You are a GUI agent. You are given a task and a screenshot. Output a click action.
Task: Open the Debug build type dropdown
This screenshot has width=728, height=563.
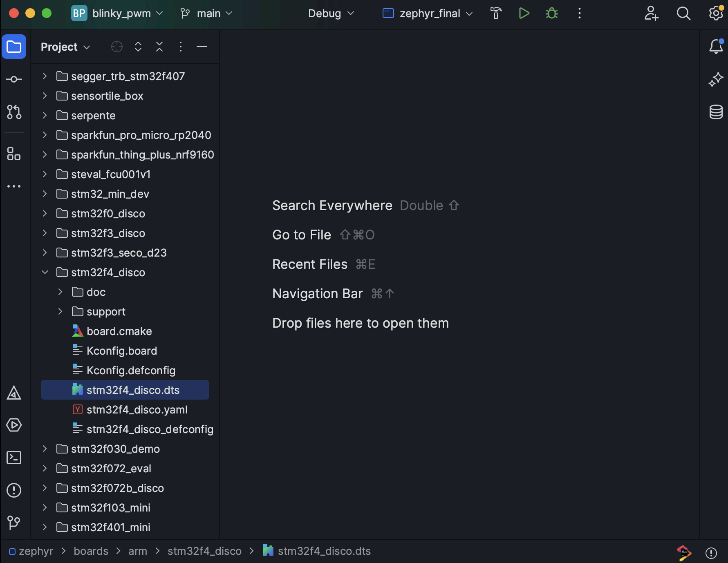[330, 13]
